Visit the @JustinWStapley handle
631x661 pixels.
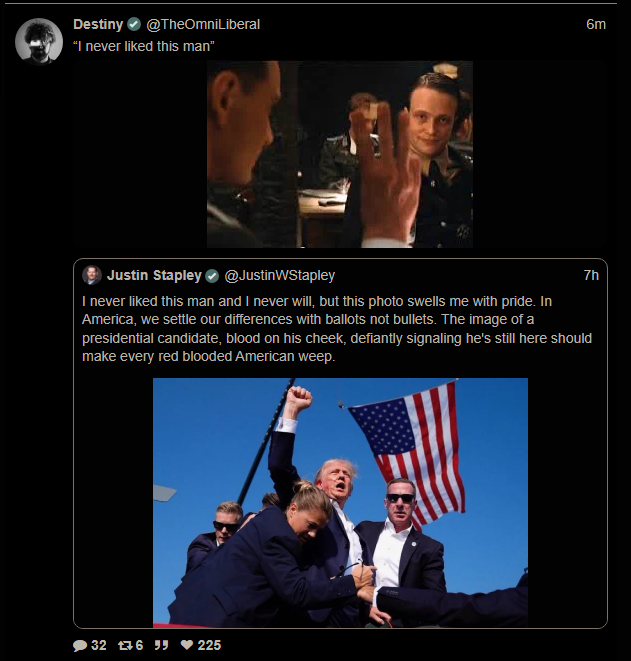[279, 275]
